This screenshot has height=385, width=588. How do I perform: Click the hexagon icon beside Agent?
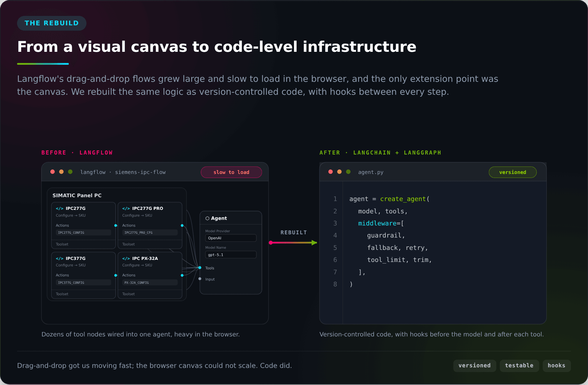click(x=207, y=218)
